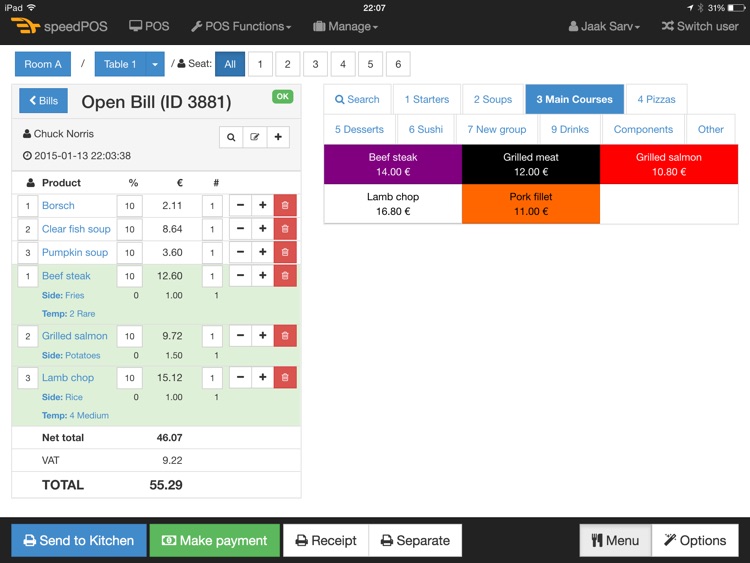Show the Menu panel
750x563 pixels.
click(x=616, y=541)
